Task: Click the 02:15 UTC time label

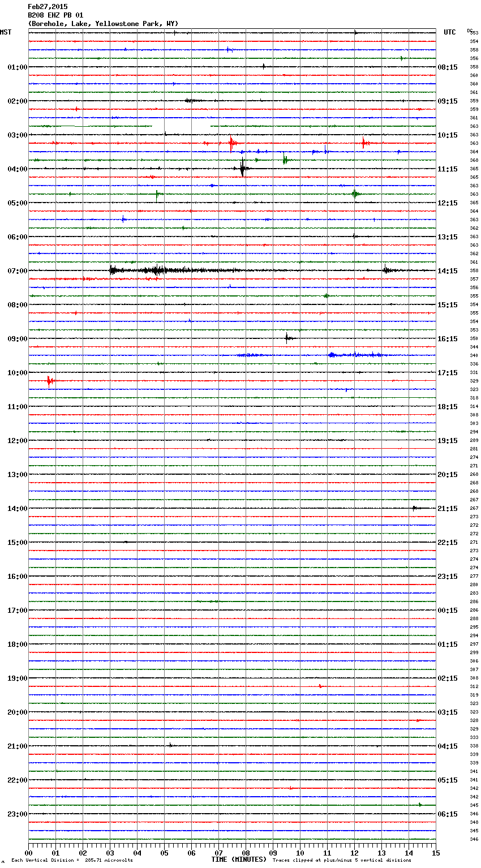Action: pyautogui.click(x=448, y=678)
